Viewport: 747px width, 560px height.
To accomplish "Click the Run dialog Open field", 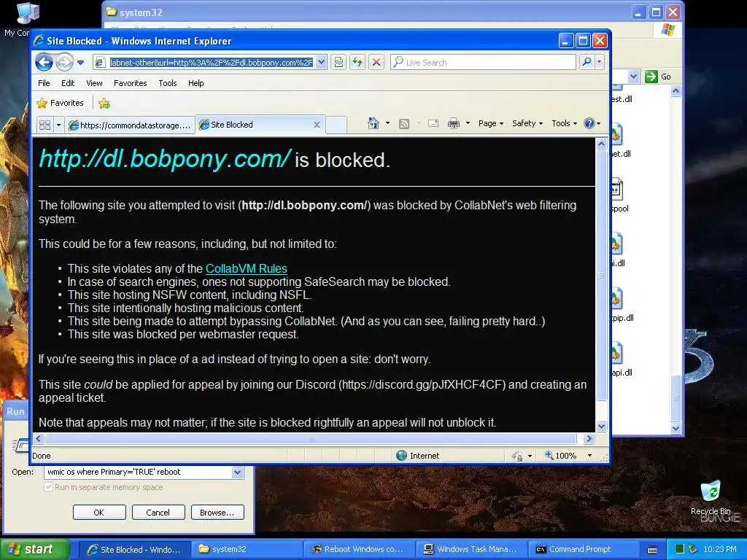I will tap(139, 472).
